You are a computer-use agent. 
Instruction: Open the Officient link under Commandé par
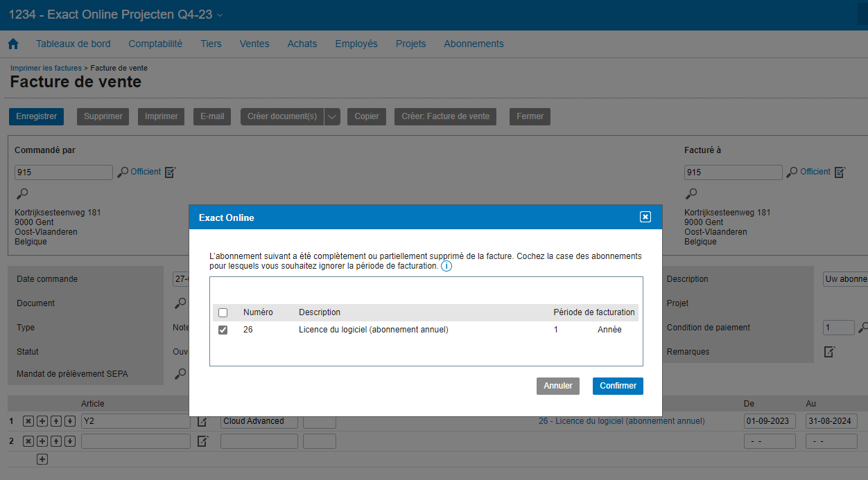tap(146, 172)
